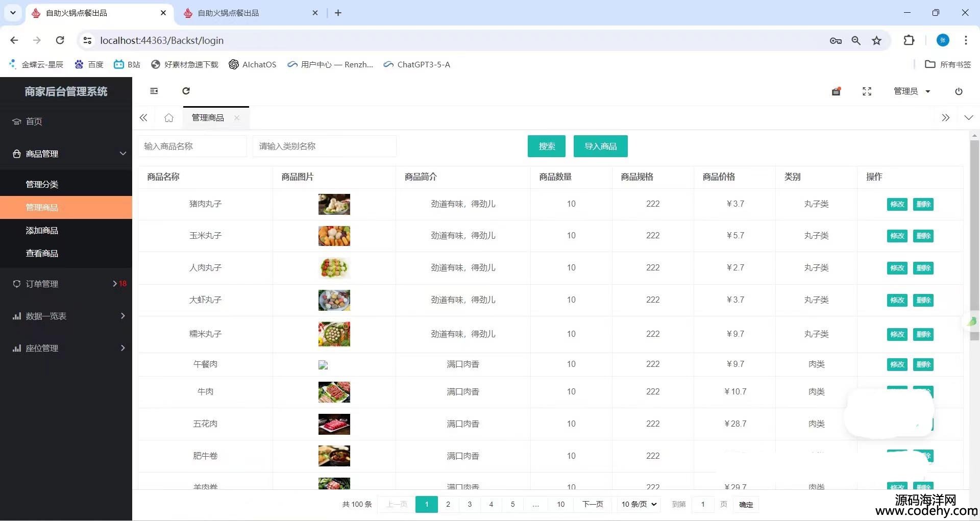The width and height of the screenshot is (980, 521).
Task: Open the 大虾丸子 product image
Action: tap(334, 301)
